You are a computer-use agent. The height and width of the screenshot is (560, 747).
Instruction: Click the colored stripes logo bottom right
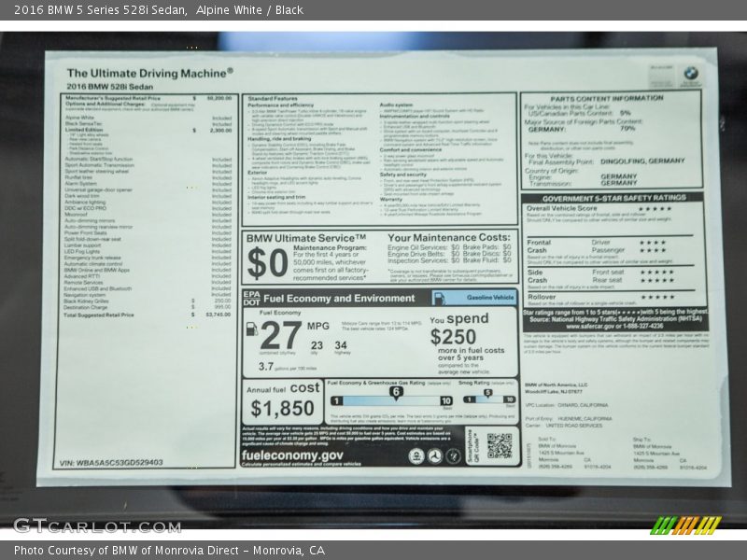[x=686, y=525]
